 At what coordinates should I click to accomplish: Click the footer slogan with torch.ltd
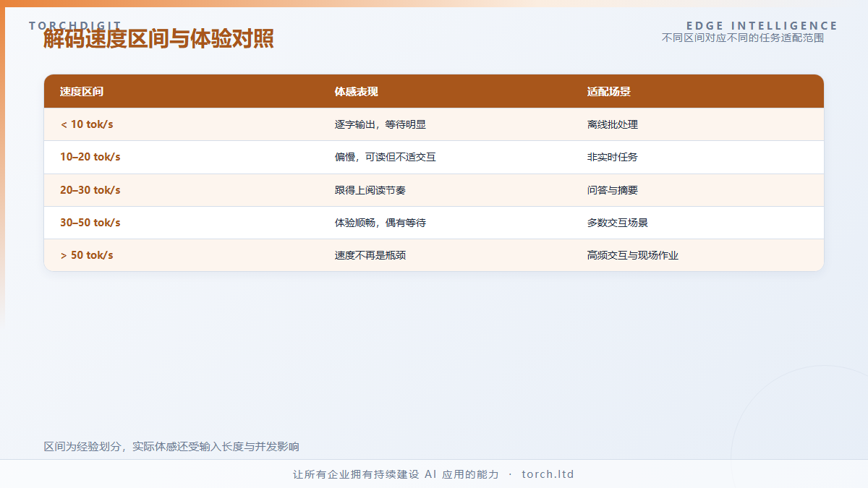click(x=433, y=474)
